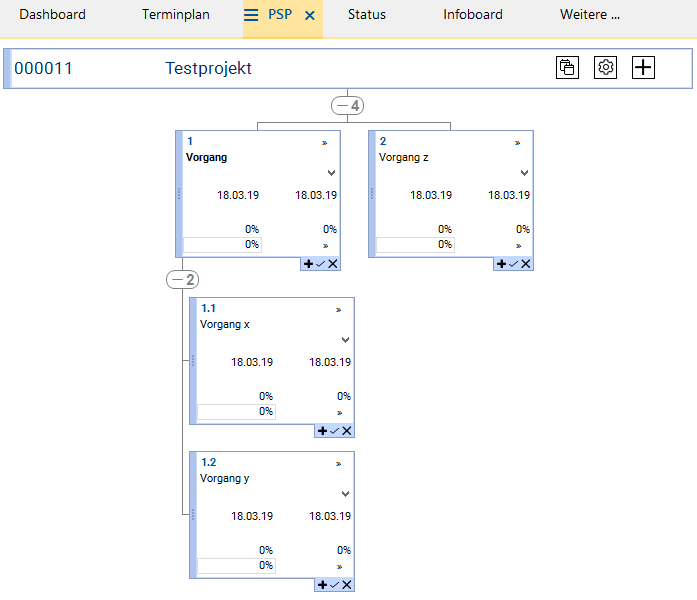The image size is (697, 600).
Task: Open the top double-arrow on card 1 Vorgang
Action: [x=324, y=143]
